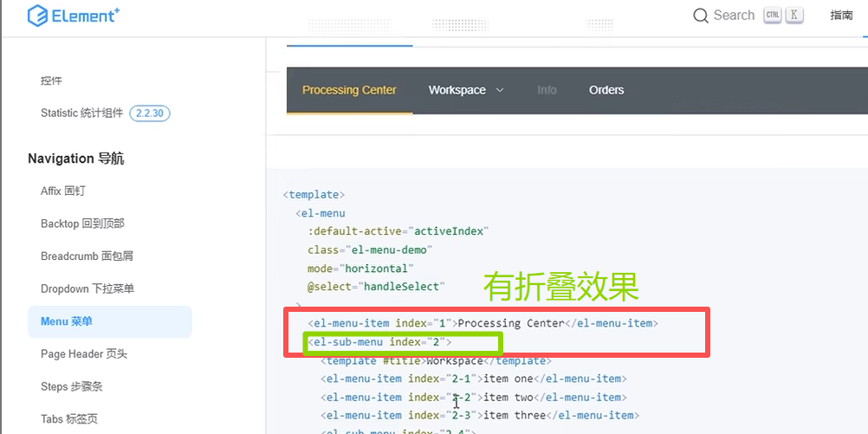This screenshot has width=868, height=434.
Task: Open Breadcrumb 面包屑 sidebar item
Action: [87, 256]
